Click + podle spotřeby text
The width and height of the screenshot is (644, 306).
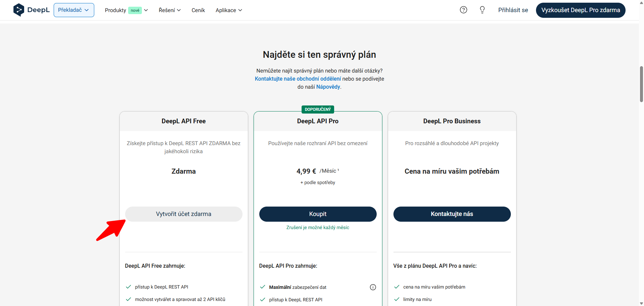(318, 183)
